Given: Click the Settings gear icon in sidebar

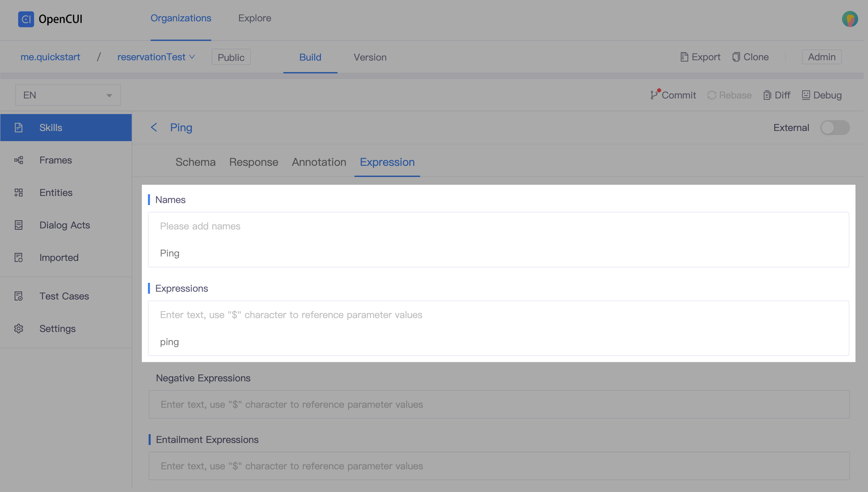Looking at the screenshot, I should (x=18, y=328).
